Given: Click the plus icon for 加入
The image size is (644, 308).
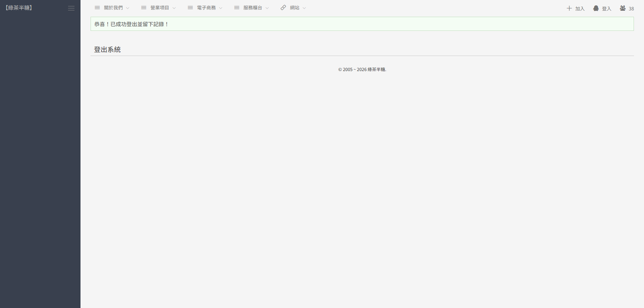Looking at the screenshot, I should [569, 8].
